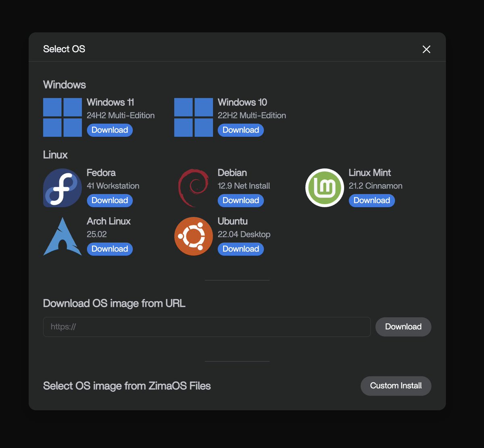Click the Select OS dialog title
Viewport: 484px width, 448px height.
[x=64, y=49]
